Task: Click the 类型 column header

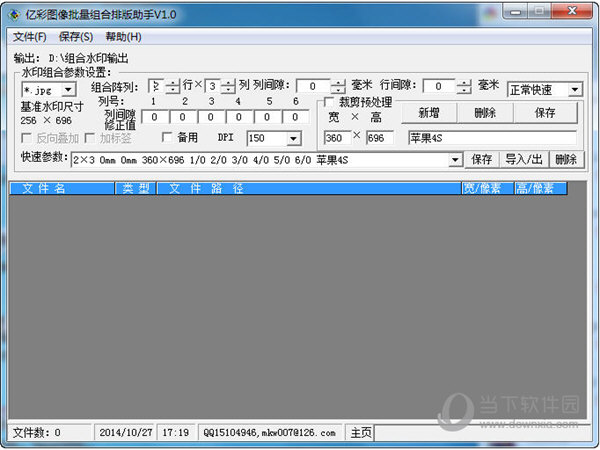Action: [136, 188]
